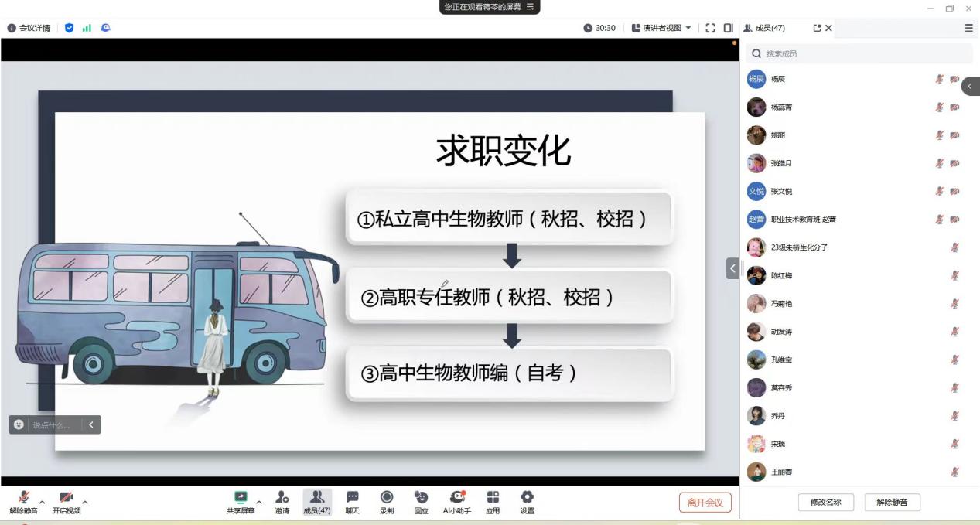Unmute microphone via 解除静音 toolbar icon
The image size is (980, 525).
pos(24,497)
